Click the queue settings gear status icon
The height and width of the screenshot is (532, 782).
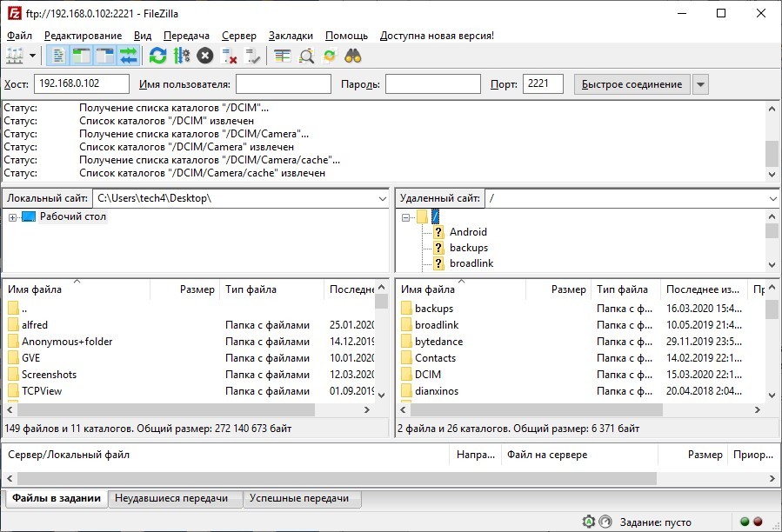click(589, 522)
